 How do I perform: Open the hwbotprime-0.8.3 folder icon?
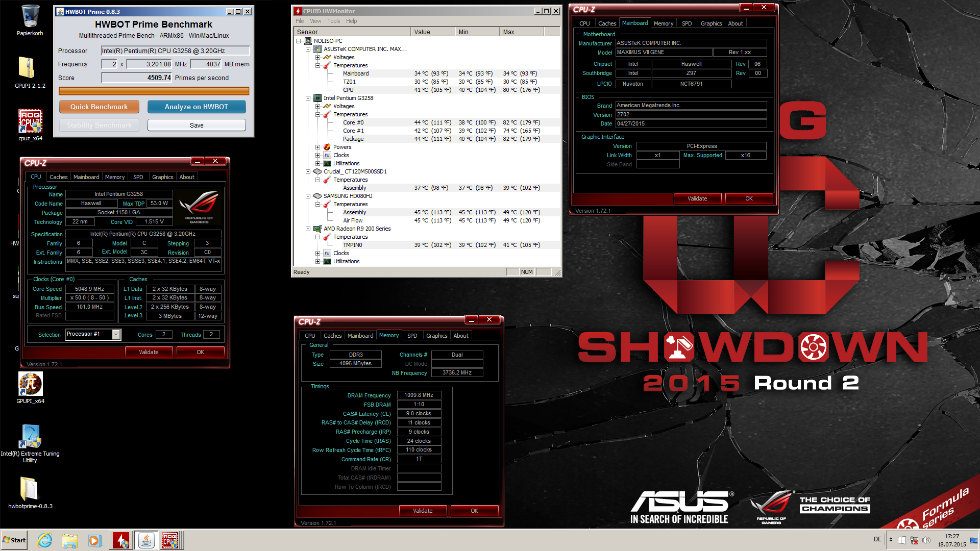click(30, 492)
